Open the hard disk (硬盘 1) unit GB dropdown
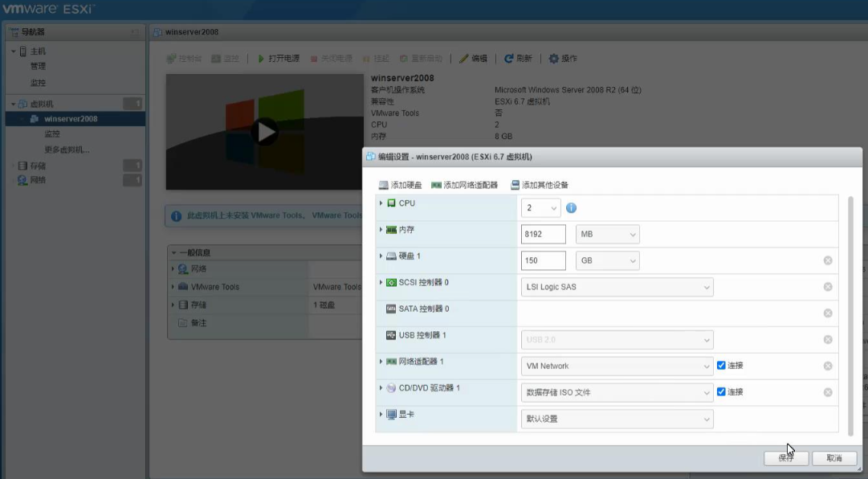The width and height of the screenshot is (868, 479). (x=607, y=260)
